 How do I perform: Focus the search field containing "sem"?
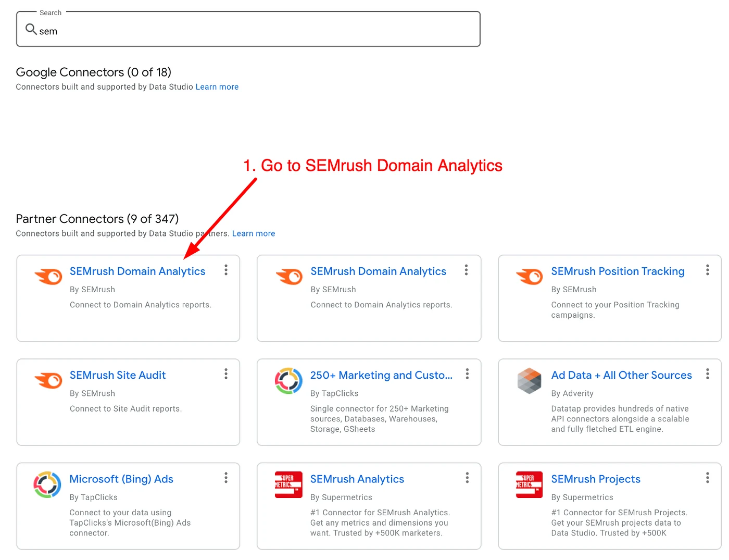(x=248, y=29)
